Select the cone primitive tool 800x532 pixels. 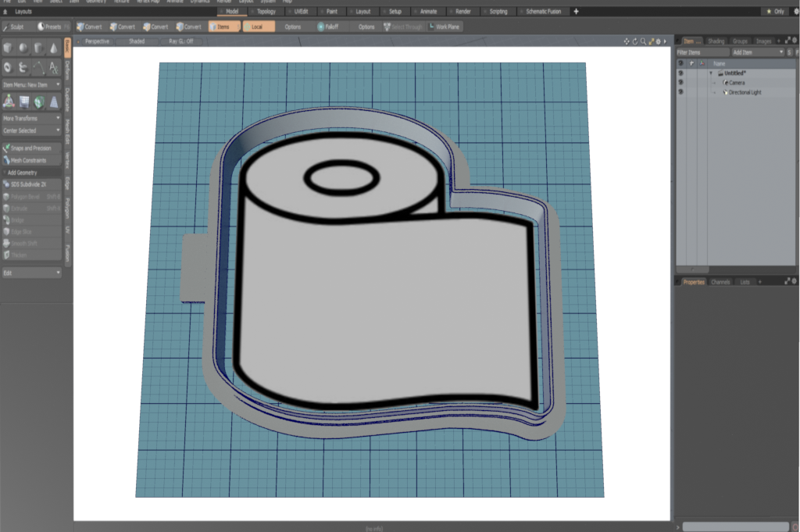[x=53, y=48]
